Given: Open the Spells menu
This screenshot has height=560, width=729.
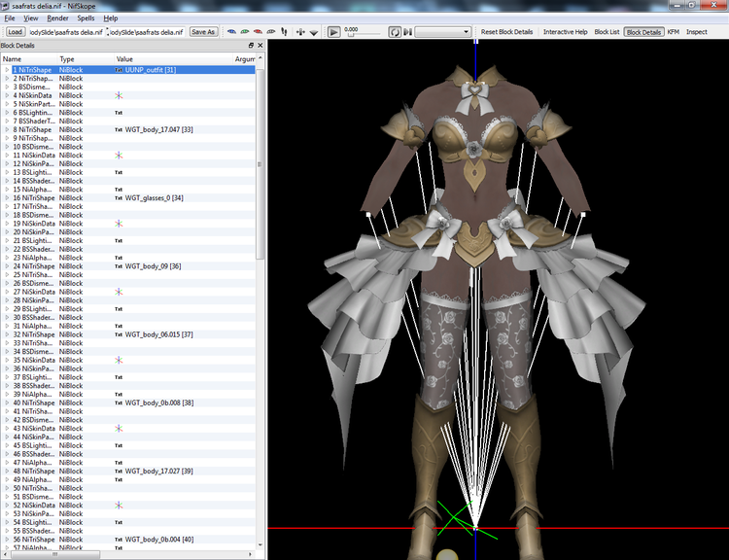Looking at the screenshot, I should (x=86, y=18).
